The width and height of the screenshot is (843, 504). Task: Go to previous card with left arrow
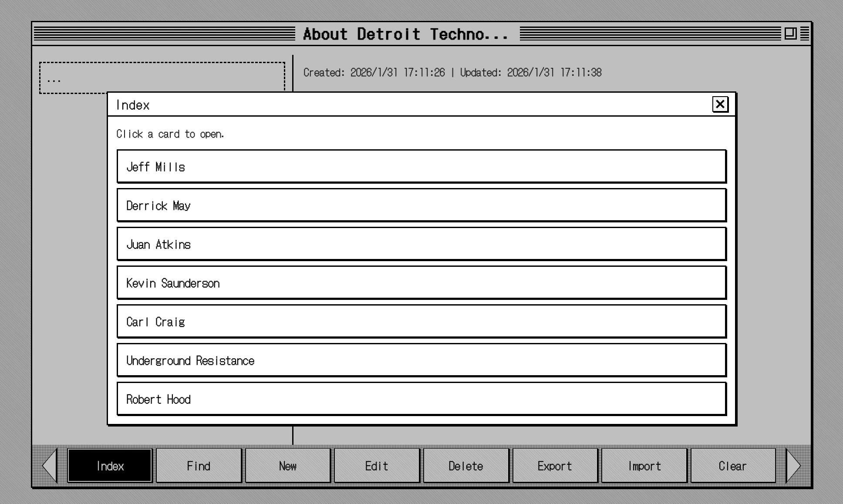coord(50,466)
